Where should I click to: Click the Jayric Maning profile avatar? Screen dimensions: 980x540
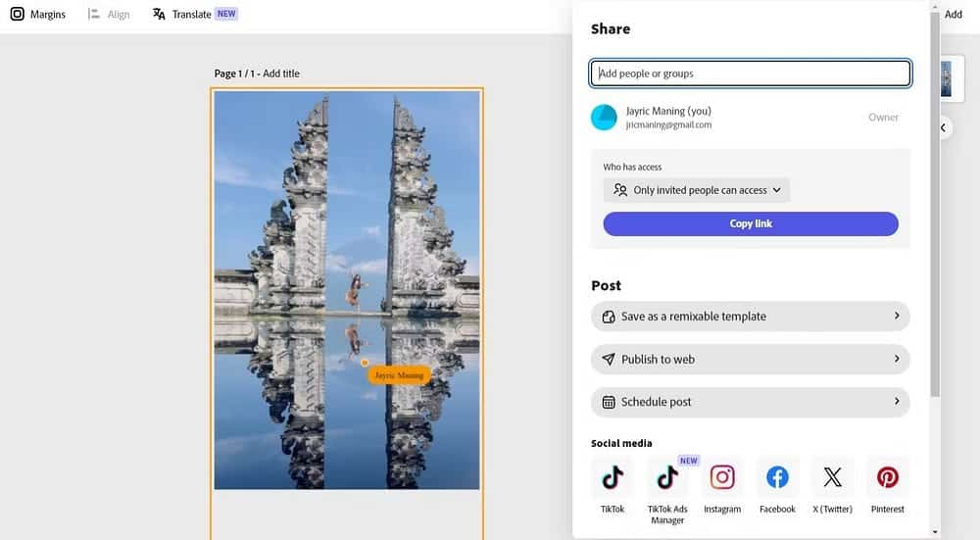coord(604,118)
